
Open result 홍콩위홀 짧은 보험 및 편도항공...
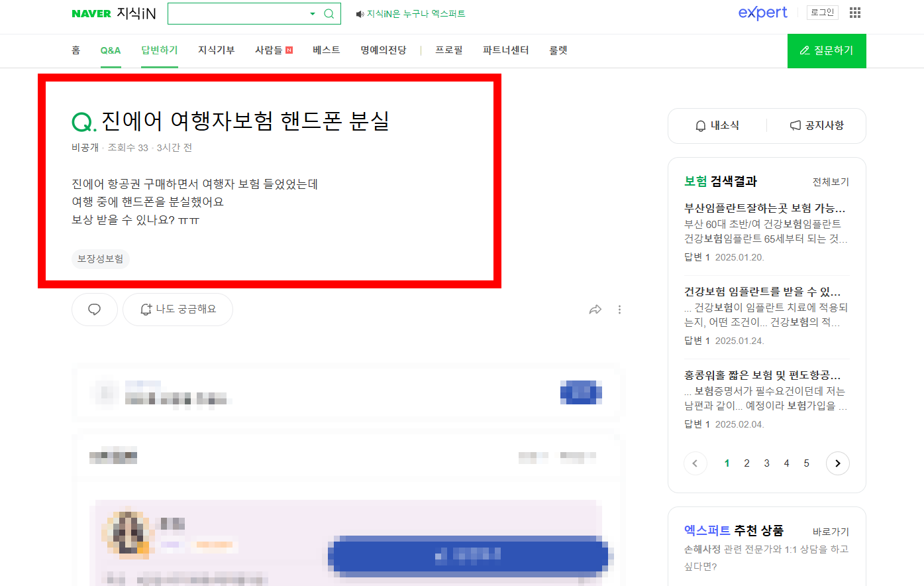(x=762, y=375)
